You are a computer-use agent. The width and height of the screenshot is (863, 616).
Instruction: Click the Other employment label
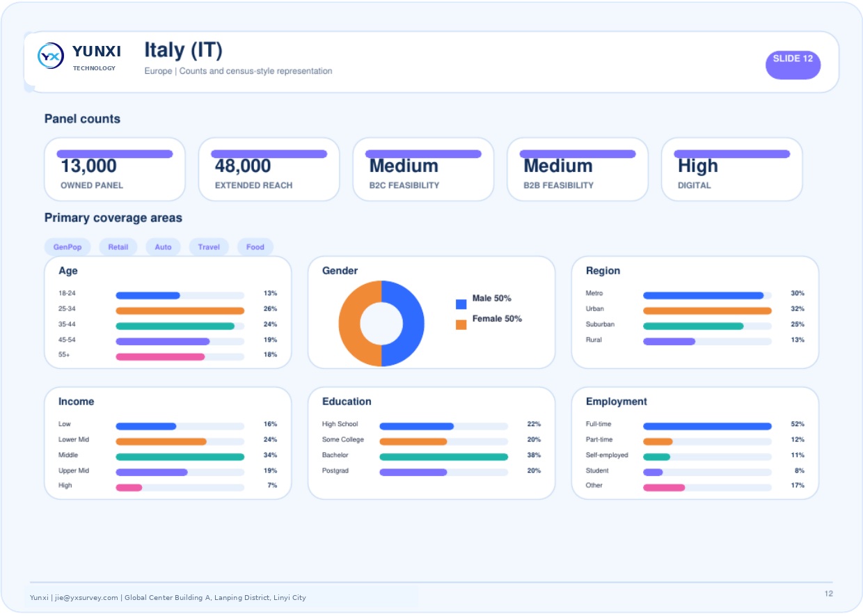[594, 485]
